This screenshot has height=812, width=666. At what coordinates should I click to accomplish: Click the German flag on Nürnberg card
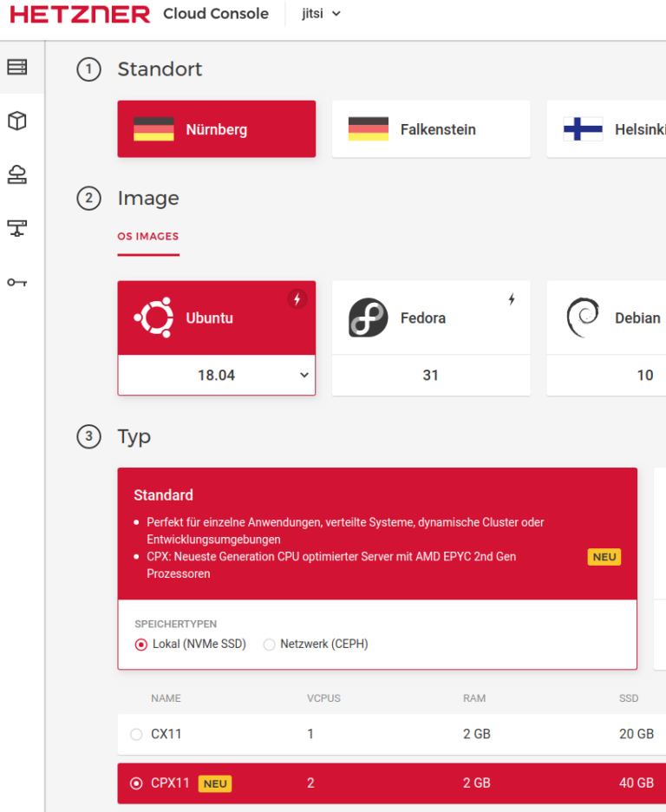click(x=153, y=129)
